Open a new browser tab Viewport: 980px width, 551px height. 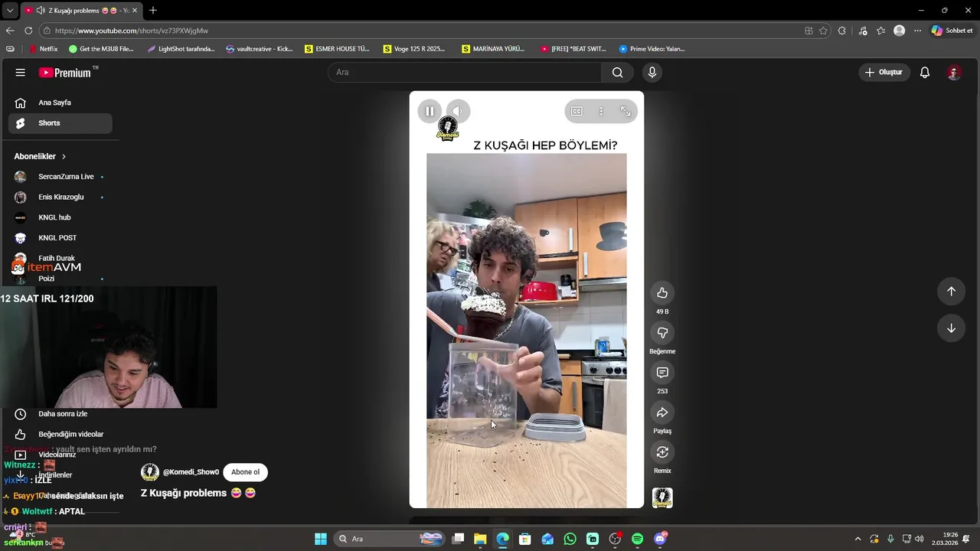click(152, 10)
